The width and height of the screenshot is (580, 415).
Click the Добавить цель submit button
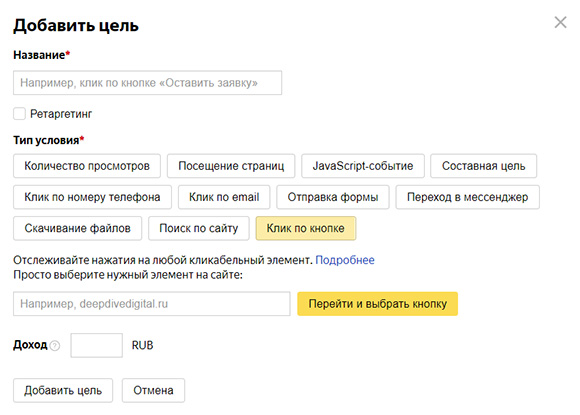pos(63,390)
